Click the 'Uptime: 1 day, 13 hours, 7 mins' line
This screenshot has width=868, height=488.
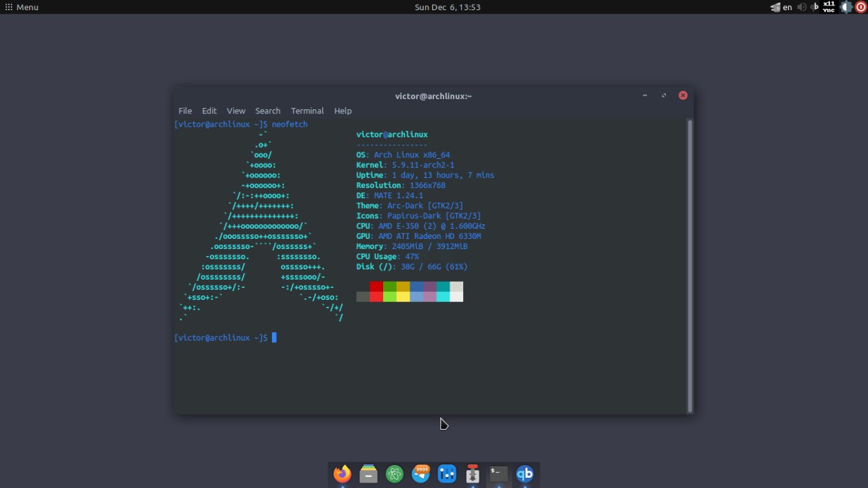click(x=425, y=175)
